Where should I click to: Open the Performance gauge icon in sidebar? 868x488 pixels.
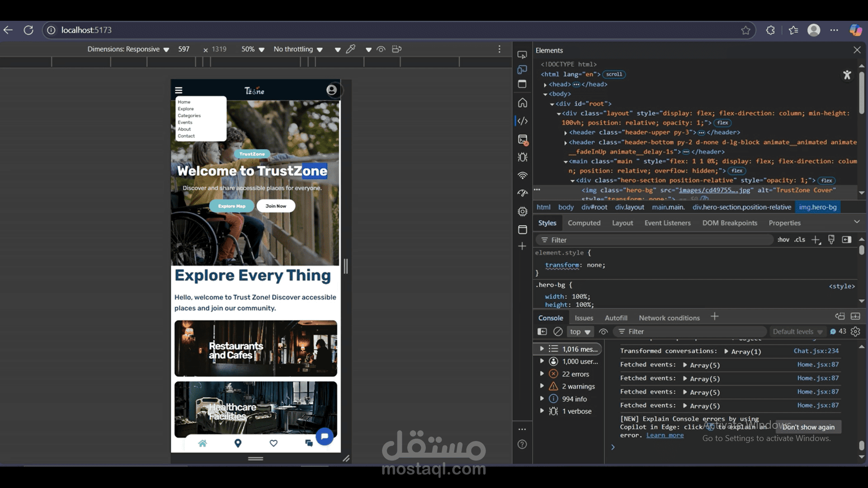coord(522,193)
